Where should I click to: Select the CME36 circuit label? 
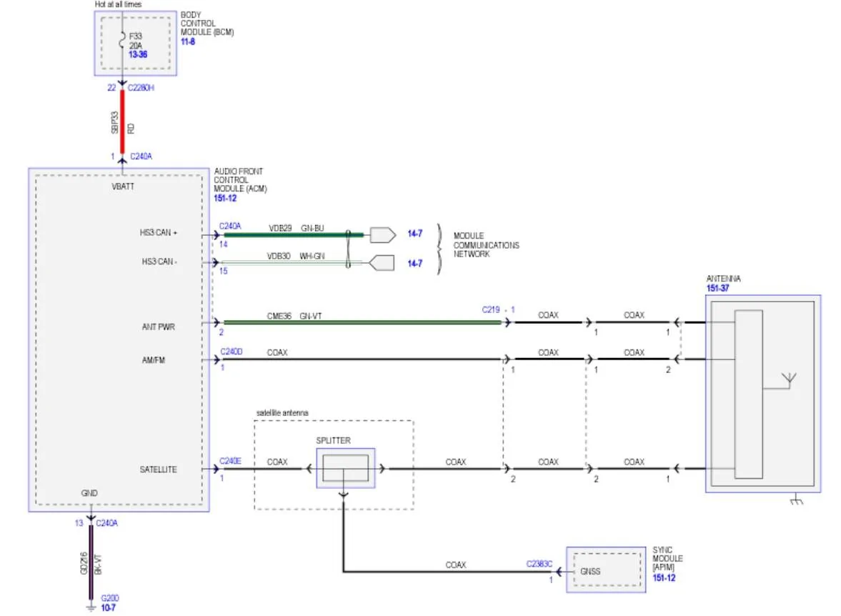click(x=279, y=316)
